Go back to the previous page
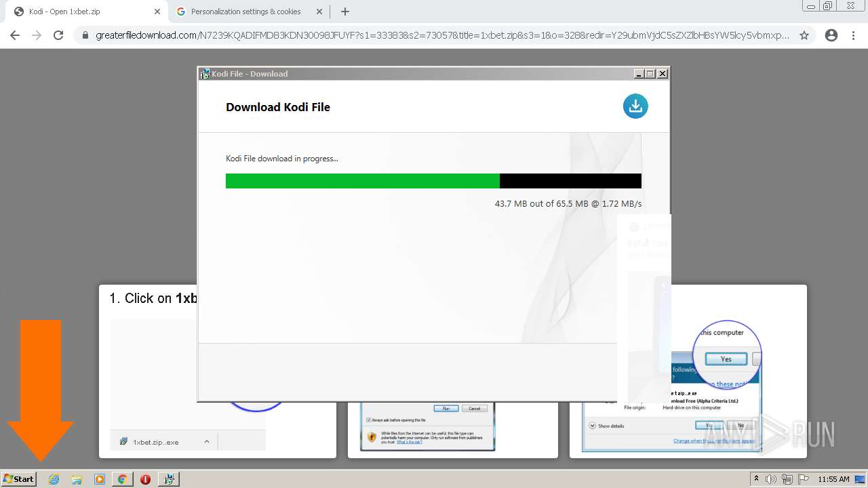 [x=15, y=35]
